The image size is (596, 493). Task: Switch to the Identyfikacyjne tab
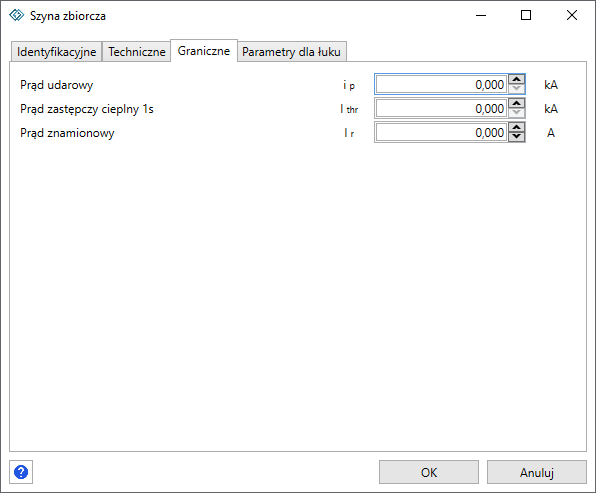[x=56, y=52]
